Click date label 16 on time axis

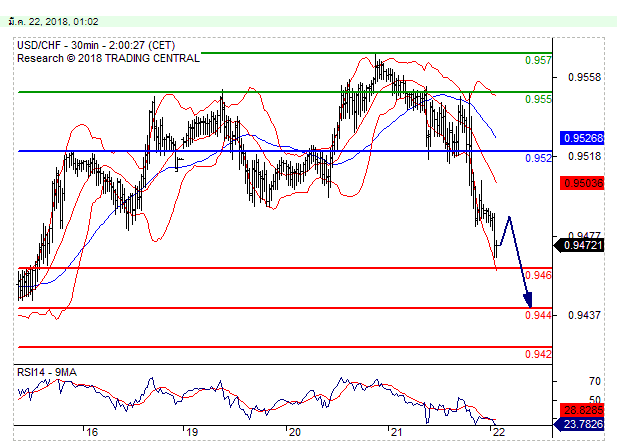92,433
